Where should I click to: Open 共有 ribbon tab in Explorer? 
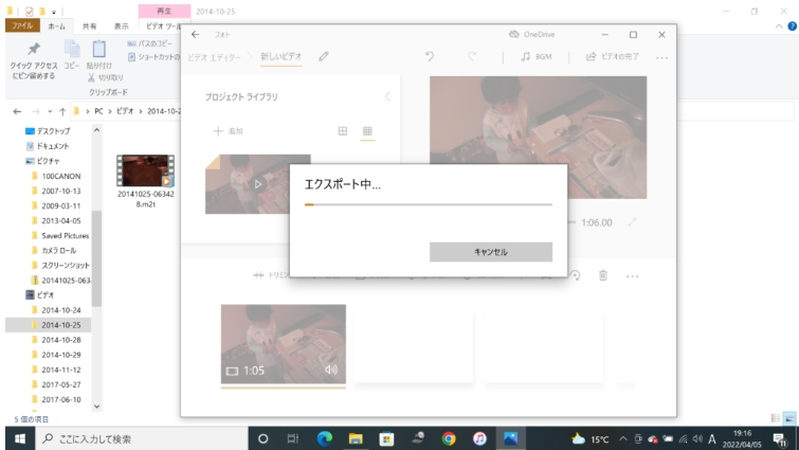click(x=89, y=26)
